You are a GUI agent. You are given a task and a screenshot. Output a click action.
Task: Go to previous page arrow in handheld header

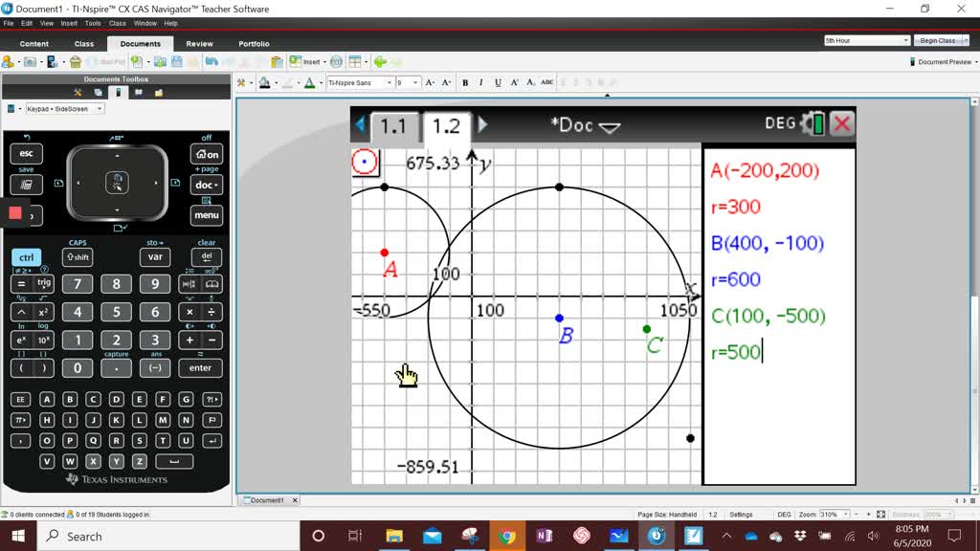tap(360, 124)
